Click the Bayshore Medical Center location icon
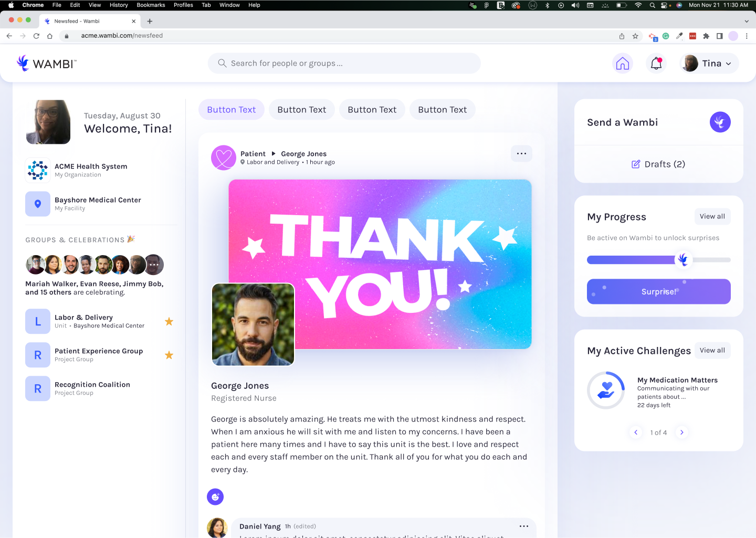Image resolution: width=756 pixels, height=538 pixels. [x=38, y=204]
